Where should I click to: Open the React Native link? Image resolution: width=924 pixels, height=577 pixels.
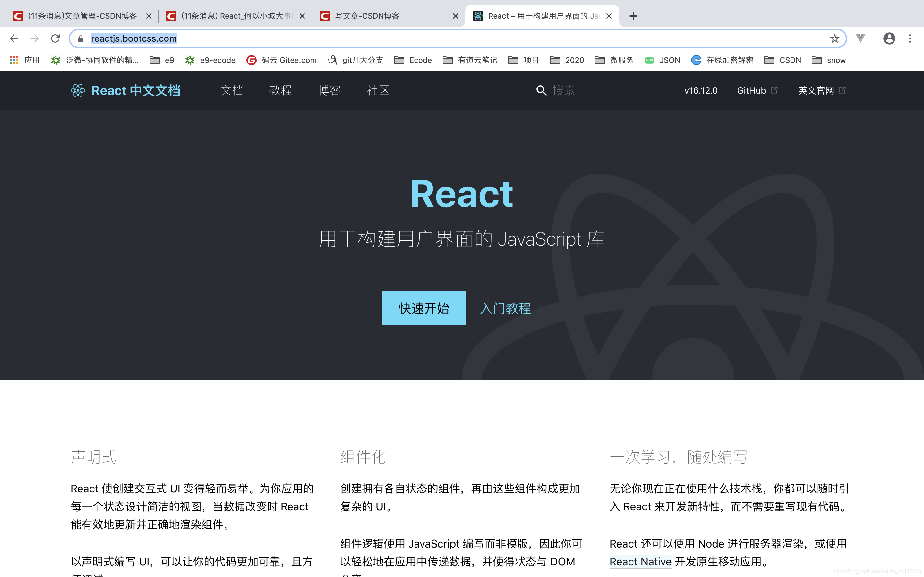(640, 561)
